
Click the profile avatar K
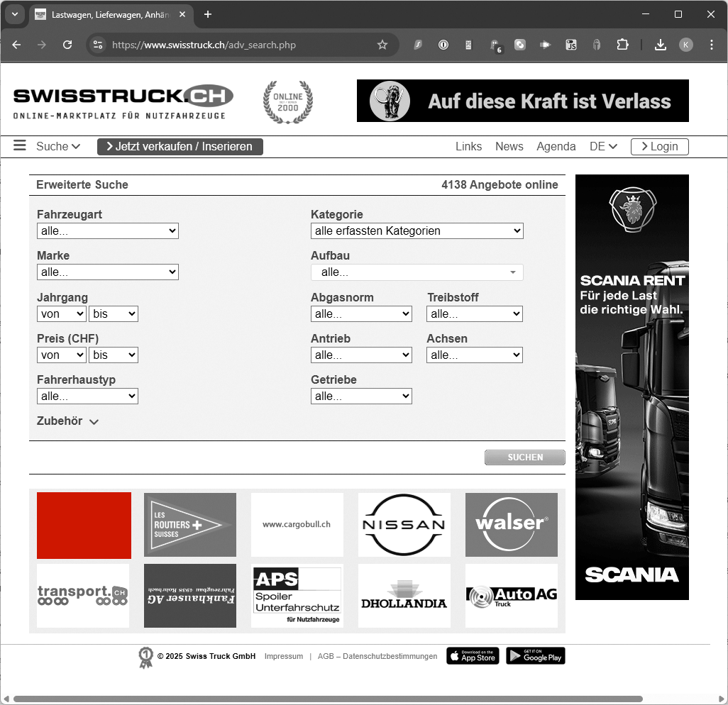tap(685, 45)
